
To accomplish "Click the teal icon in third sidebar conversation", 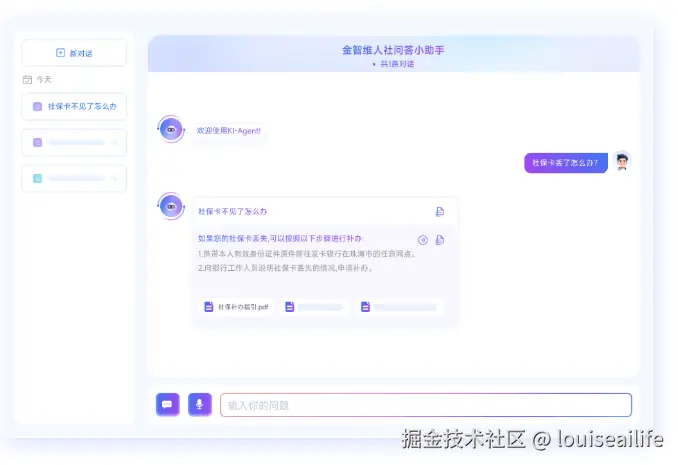I will pos(38,178).
